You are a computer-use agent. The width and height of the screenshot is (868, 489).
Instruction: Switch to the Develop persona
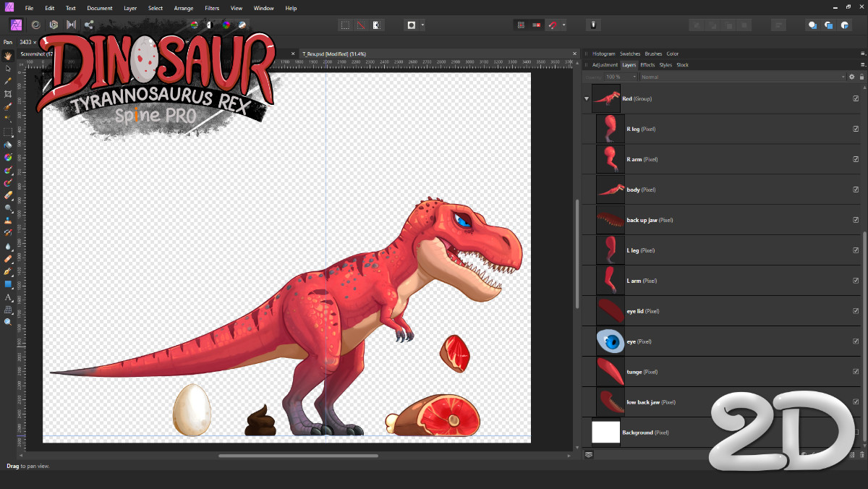[x=53, y=25]
